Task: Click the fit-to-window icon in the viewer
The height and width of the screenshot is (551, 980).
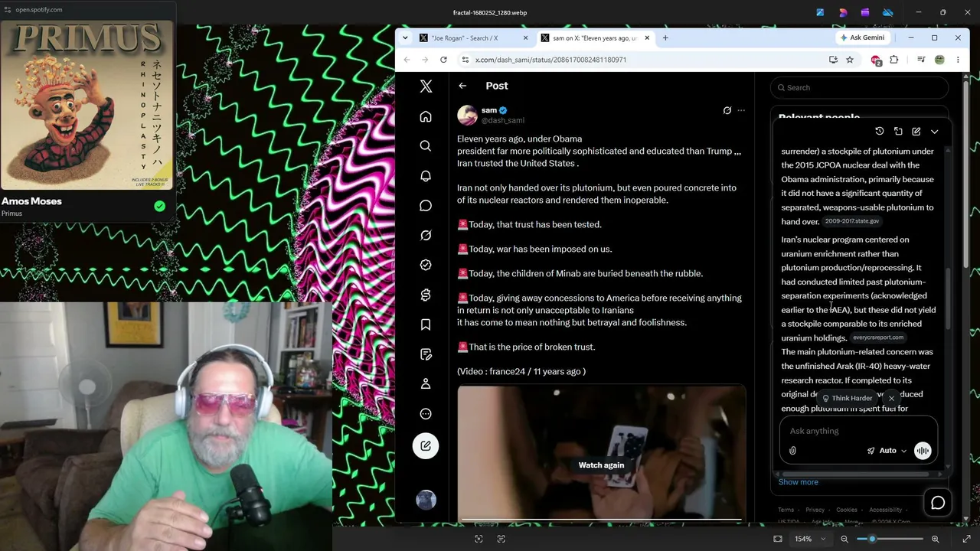Action: coord(778,539)
